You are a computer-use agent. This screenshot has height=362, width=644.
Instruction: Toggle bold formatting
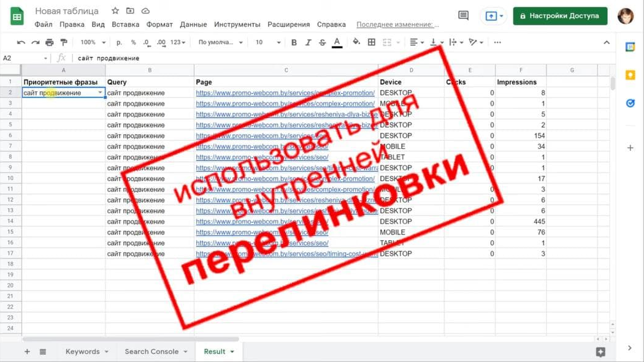point(295,42)
